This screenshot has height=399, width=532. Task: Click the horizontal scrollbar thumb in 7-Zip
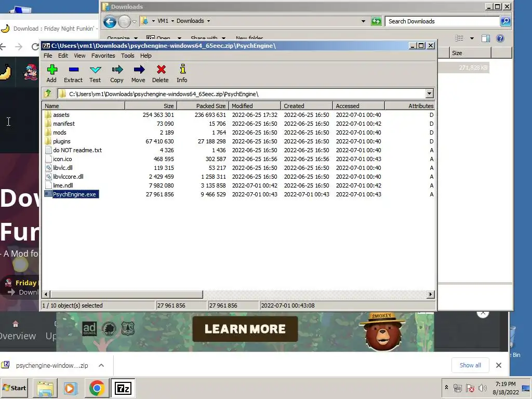(x=126, y=294)
